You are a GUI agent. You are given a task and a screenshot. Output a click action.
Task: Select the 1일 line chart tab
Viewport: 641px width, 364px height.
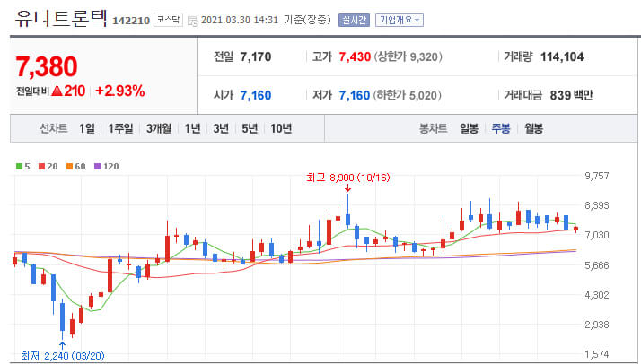87,129
